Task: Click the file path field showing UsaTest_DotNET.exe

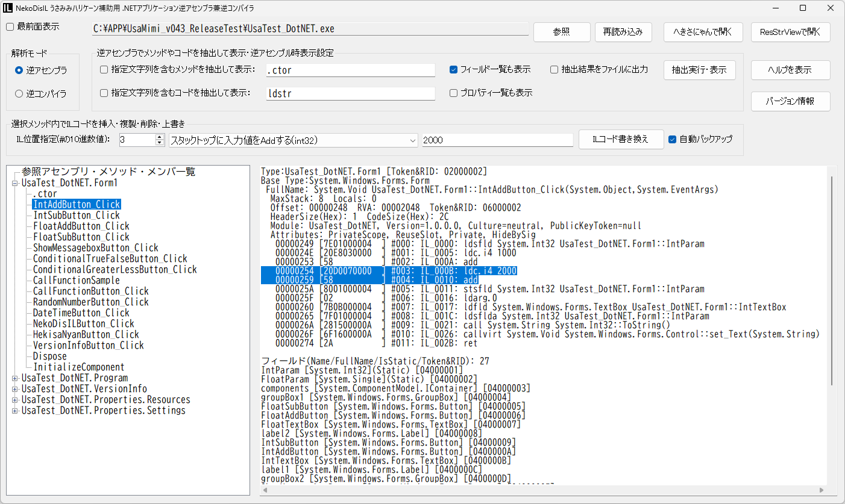Action: 310,28
